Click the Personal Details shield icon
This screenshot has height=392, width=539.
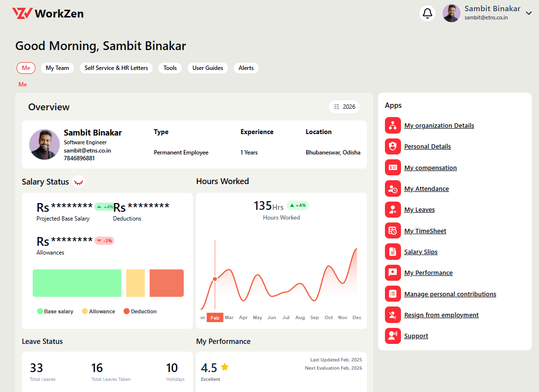click(x=393, y=146)
